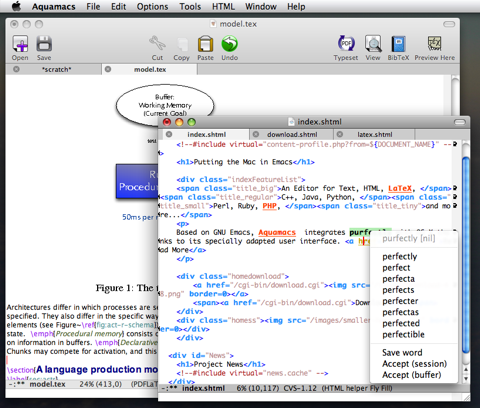Close the model.tex tab with its x icon
Image resolution: width=480 pixels, height=408 pixels.
(x=108, y=69)
